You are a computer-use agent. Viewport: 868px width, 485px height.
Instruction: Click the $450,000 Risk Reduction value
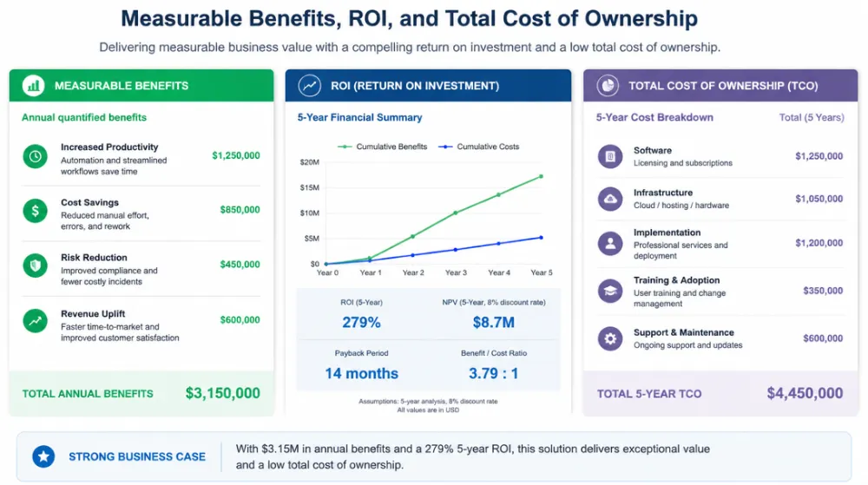[240, 265]
